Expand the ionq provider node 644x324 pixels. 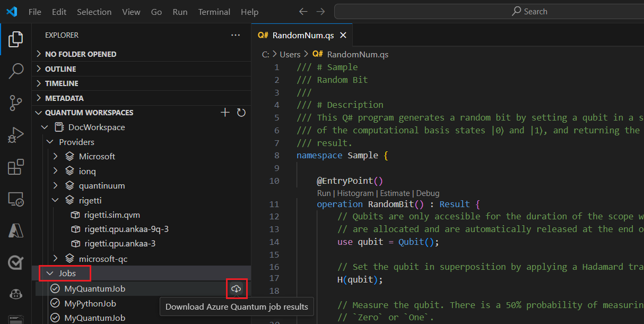coord(56,171)
